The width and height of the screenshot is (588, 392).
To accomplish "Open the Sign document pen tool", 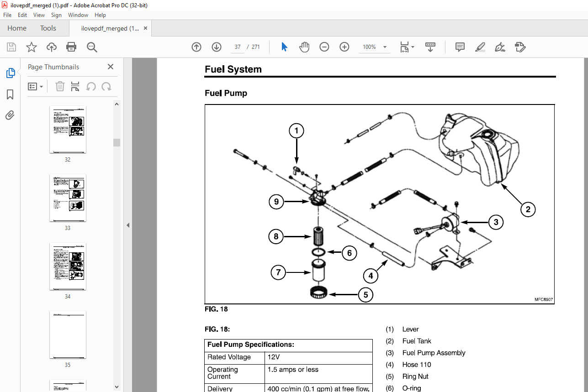I will pos(500,47).
